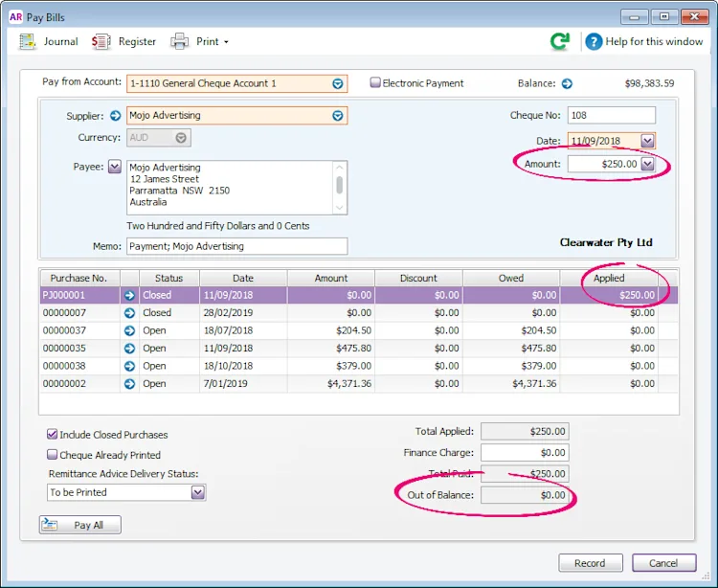
Task: Click the Owed column header
Action: point(511,278)
